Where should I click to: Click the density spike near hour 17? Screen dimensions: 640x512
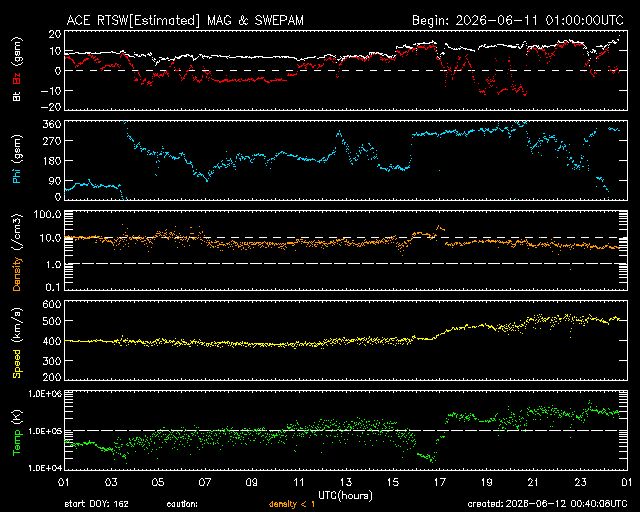coord(440,227)
